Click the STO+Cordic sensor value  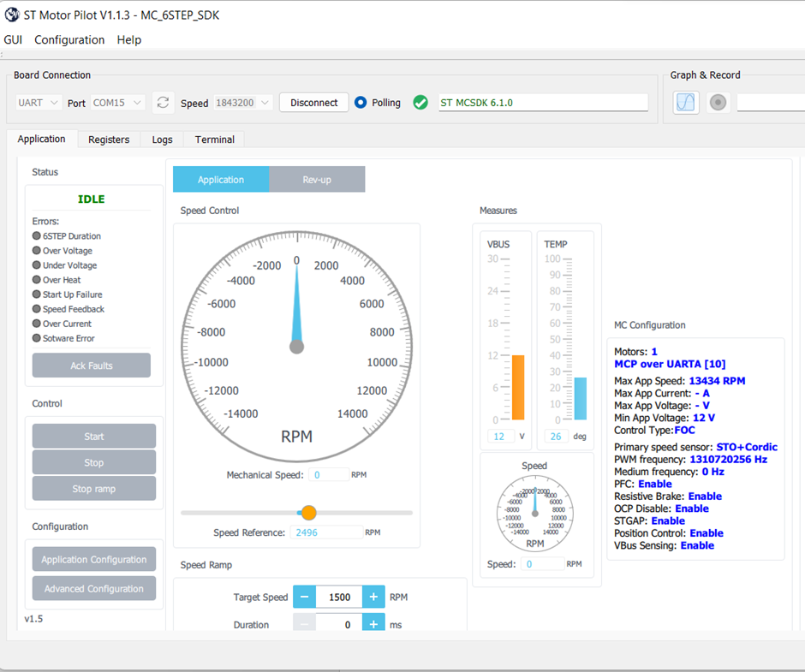[747, 447]
